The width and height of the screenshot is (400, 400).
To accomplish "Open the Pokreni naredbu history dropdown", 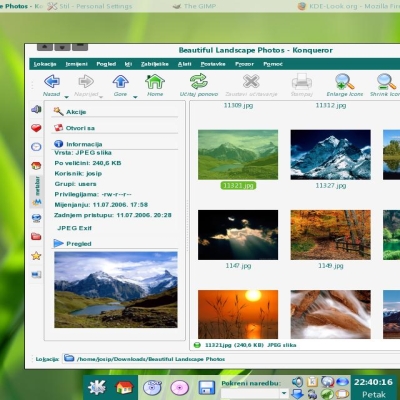I will coord(284,393).
